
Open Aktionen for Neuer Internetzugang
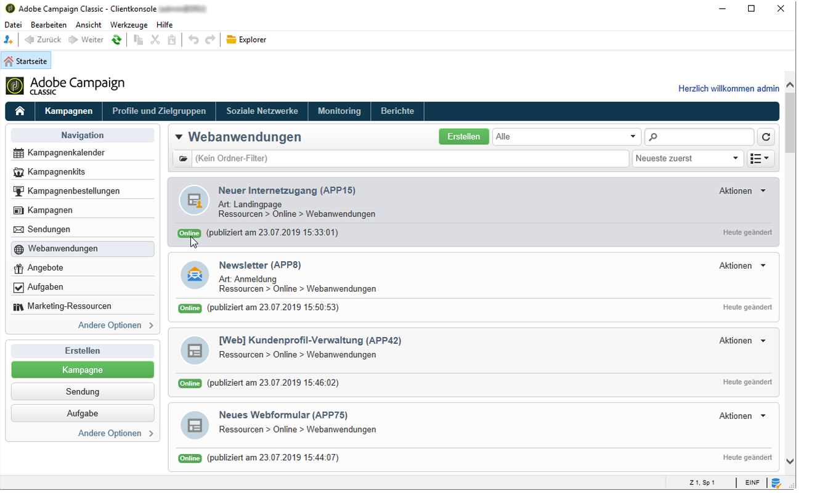point(743,191)
